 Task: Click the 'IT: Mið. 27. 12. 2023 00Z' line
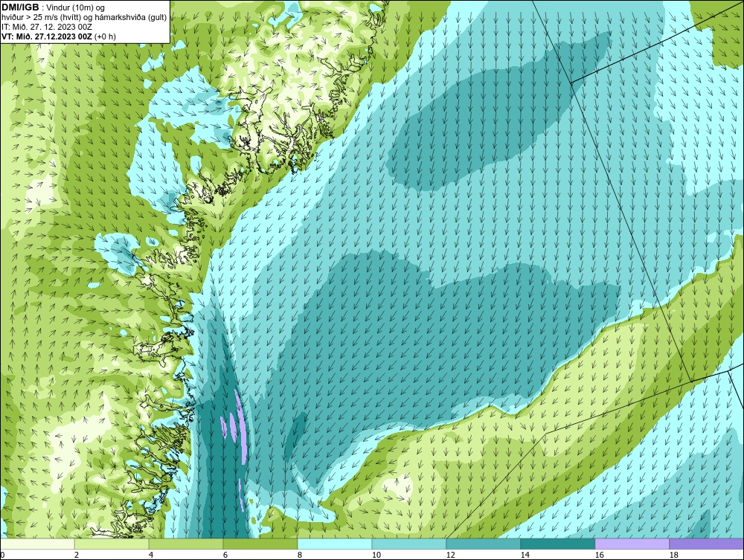(x=47, y=27)
